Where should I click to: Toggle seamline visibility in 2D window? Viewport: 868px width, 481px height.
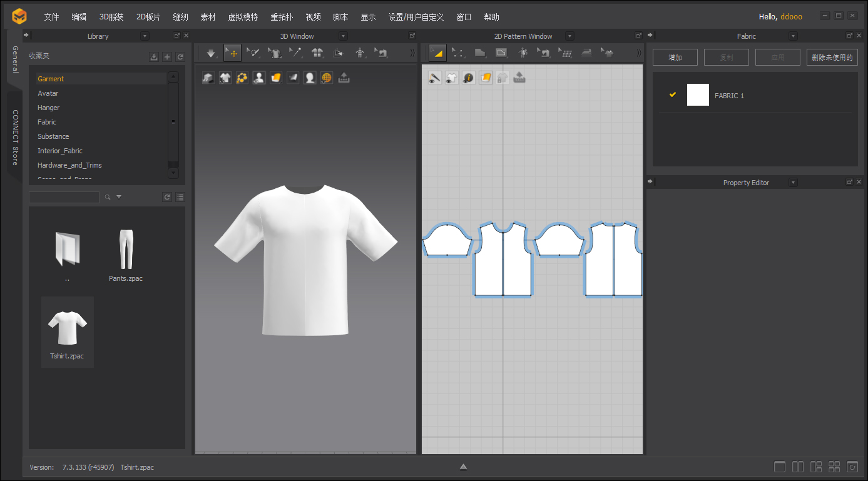[435, 78]
